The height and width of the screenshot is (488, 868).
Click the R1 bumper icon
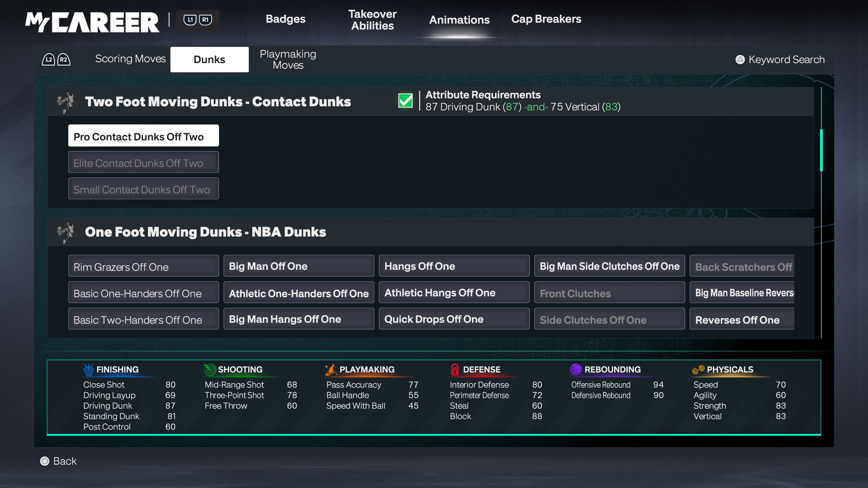205,19
